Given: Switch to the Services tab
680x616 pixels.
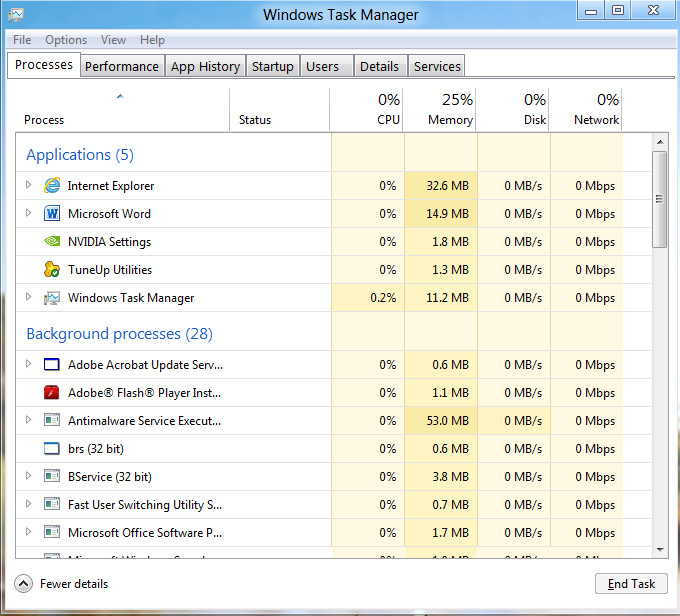Looking at the screenshot, I should (x=437, y=66).
